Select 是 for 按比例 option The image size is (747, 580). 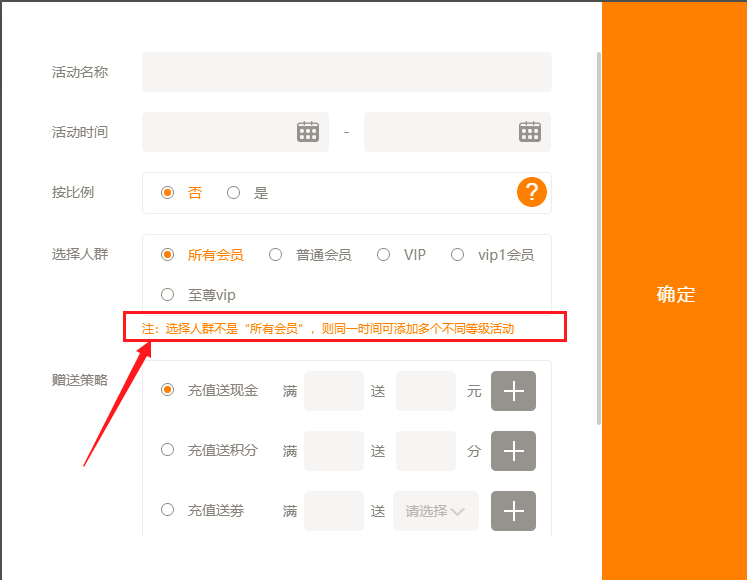pos(234,193)
